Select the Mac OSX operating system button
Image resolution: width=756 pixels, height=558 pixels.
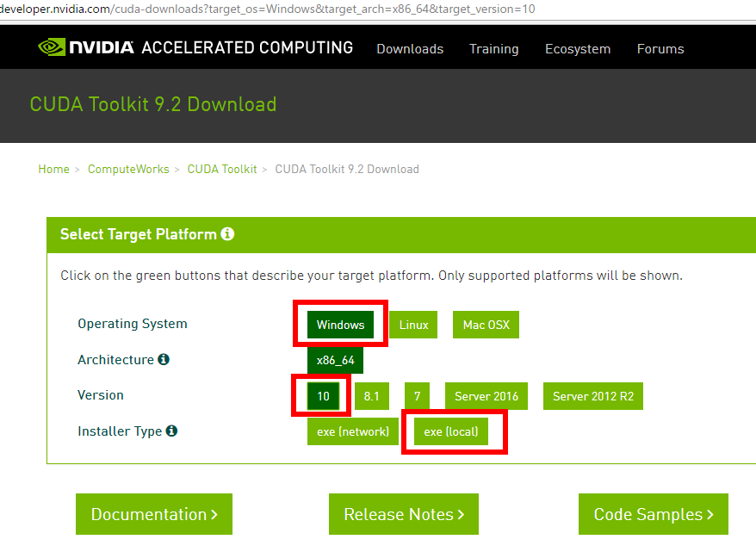tap(486, 325)
